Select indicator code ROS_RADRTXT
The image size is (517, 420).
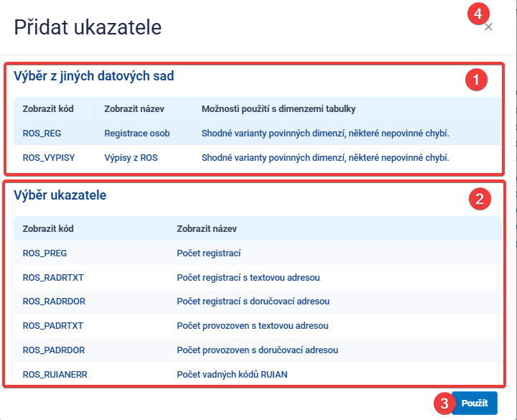pos(53,277)
